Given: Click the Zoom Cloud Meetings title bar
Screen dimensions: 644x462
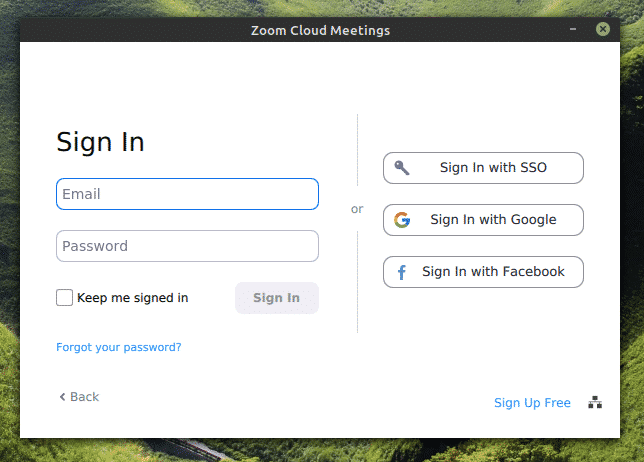Looking at the screenshot, I should 320,30.
